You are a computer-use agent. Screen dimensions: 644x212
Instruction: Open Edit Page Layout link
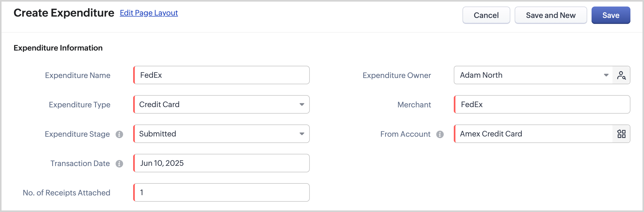pos(149,13)
